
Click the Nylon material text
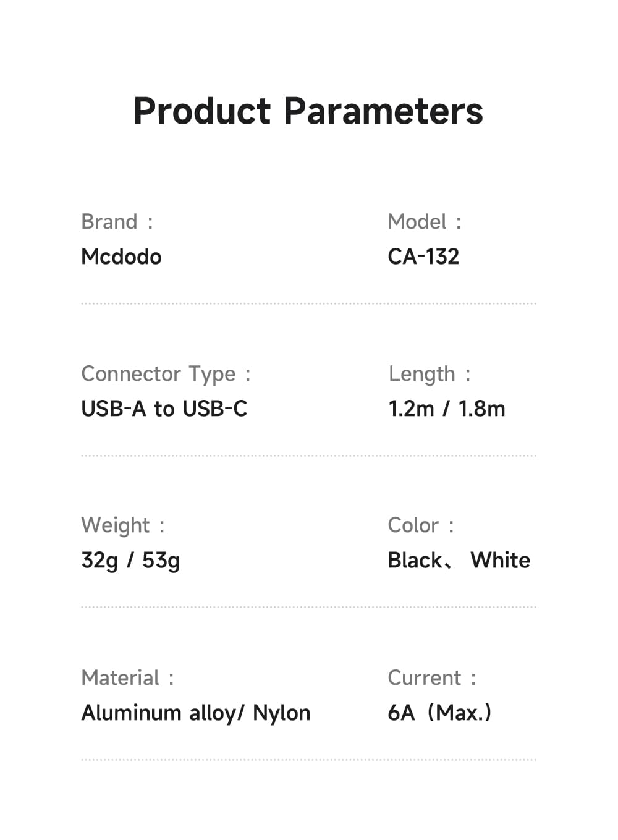click(x=282, y=713)
